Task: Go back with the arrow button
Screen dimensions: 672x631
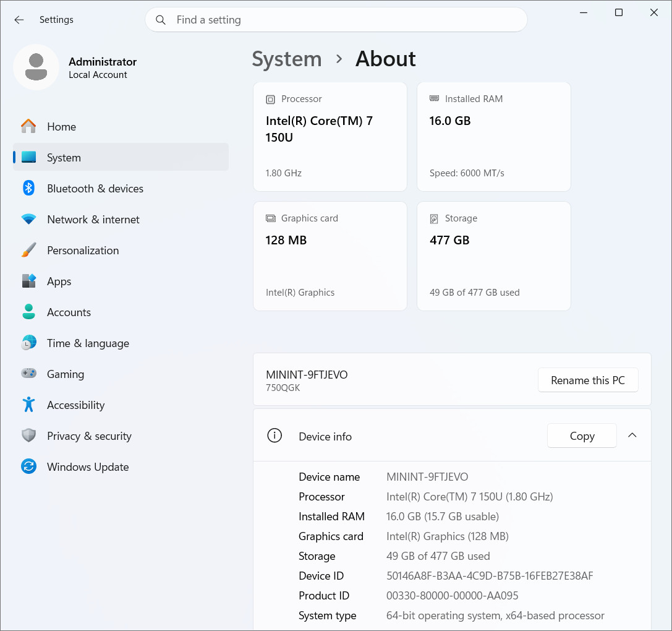Action: [19, 20]
